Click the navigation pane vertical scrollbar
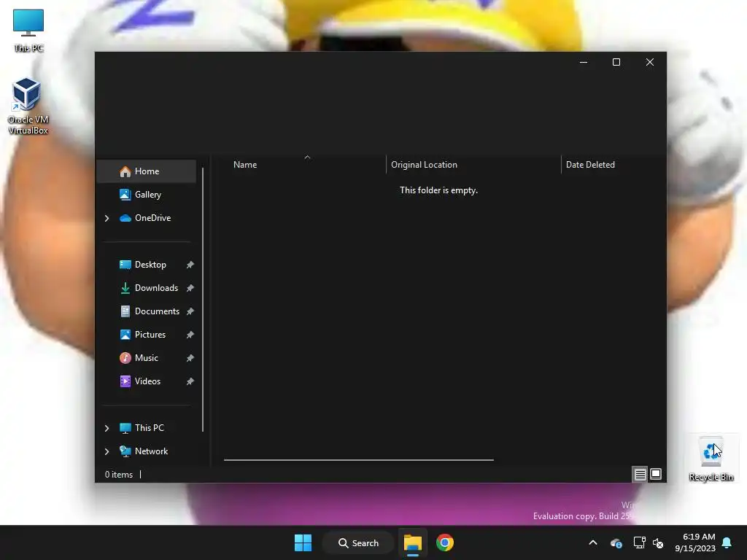Image resolution: width=747 pixels, height=560 pixels. click(203, 300)
